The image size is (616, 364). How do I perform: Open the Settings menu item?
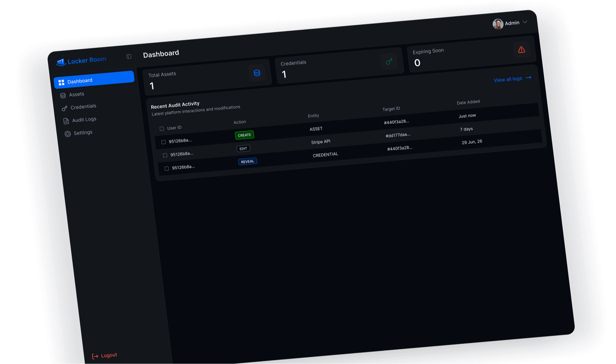pos(79,133)
